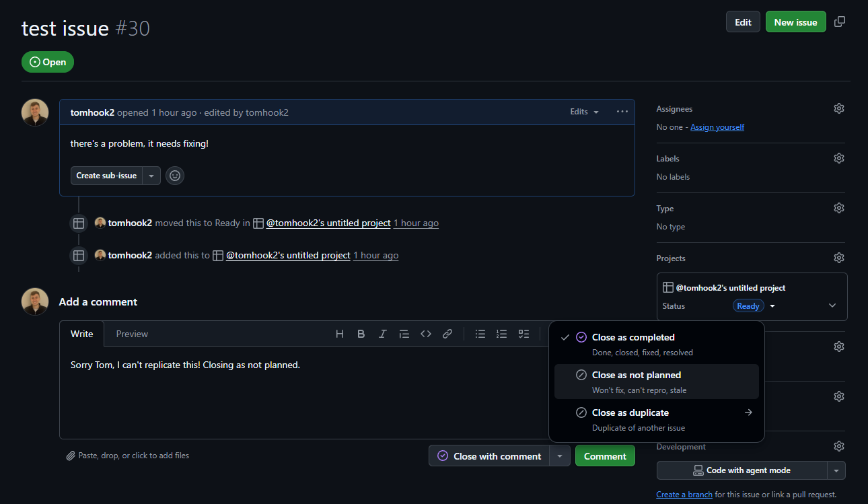The width and height of the screenshot is (868, 504).
Task: Insert a link using the link icon
Action: tap(447, 334)
